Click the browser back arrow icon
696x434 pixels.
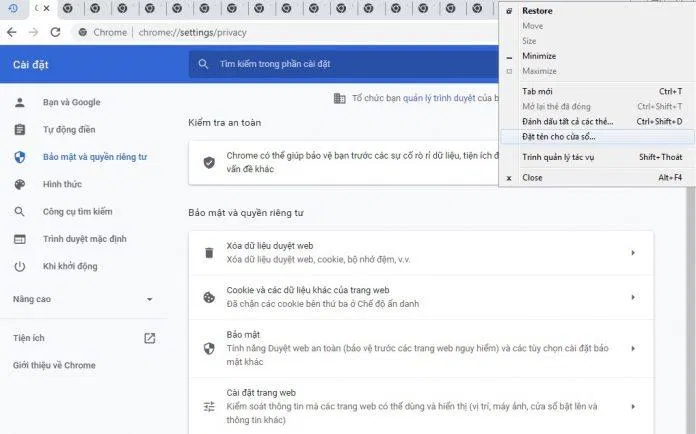(11, 32)
